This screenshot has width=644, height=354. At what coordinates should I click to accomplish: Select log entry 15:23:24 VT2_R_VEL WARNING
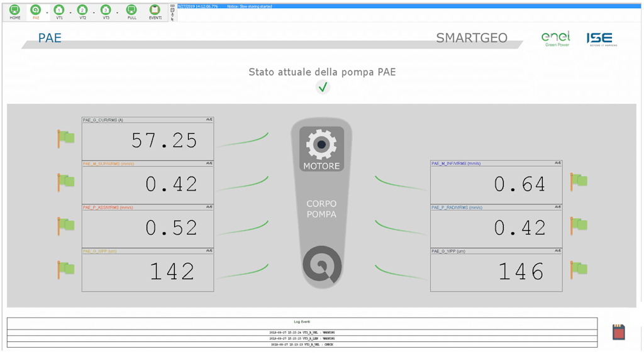coord(303,333)
